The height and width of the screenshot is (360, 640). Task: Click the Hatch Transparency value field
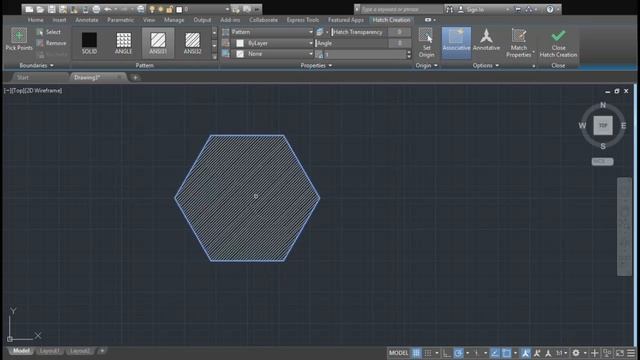point(399,32)
